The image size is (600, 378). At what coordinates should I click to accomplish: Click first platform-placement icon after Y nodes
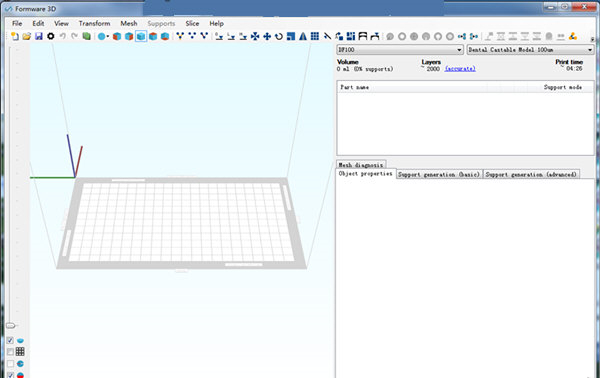click(x=219, y=36)
